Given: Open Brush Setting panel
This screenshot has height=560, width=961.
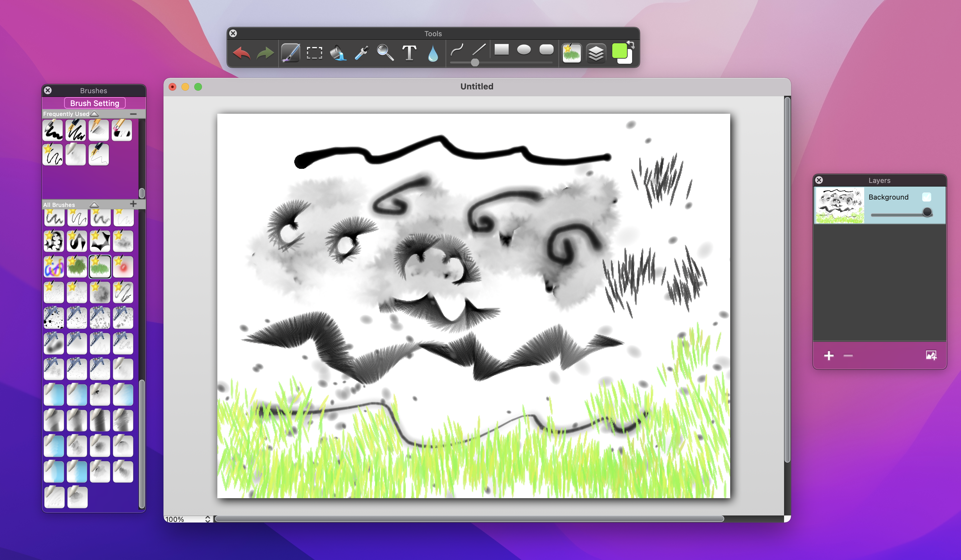Looking at the screenshot, I should click(x=95, y=103).
